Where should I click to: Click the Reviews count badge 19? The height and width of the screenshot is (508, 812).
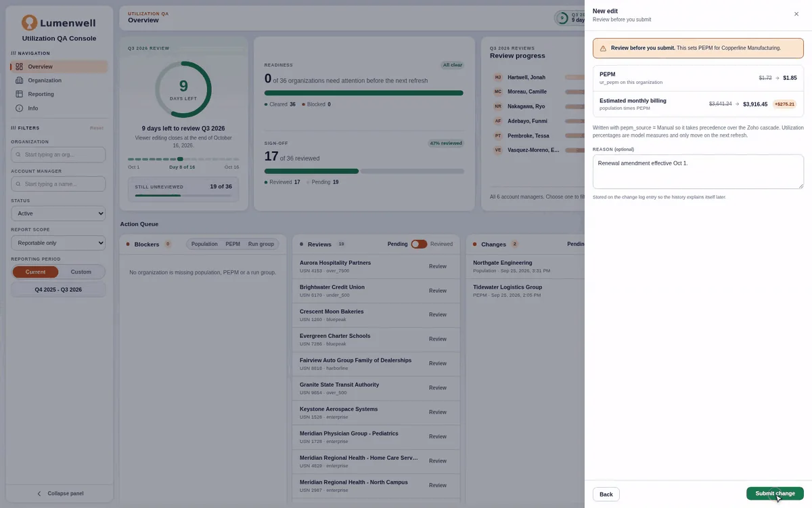tap(341, 244)
